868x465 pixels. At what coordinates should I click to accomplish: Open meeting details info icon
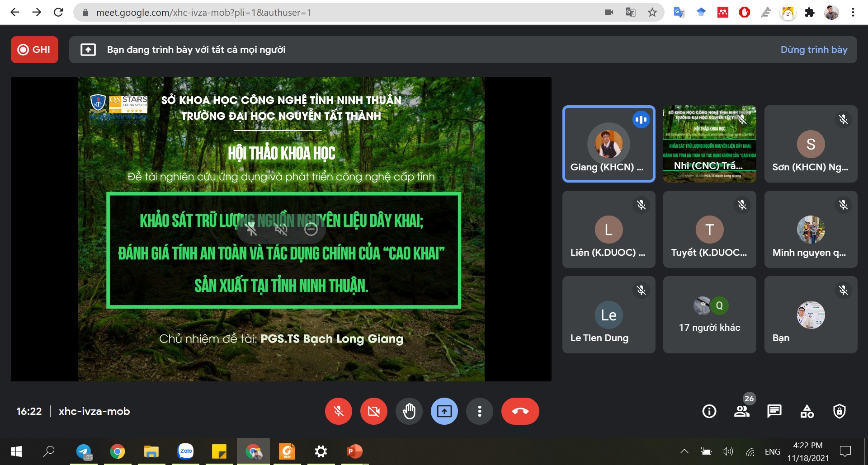tap(709, 411)
